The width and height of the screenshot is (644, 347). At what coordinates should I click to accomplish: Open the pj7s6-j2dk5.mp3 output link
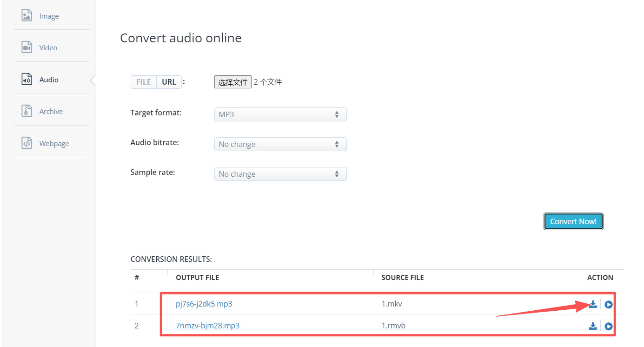pyautogui.click(x=204, y=304)
